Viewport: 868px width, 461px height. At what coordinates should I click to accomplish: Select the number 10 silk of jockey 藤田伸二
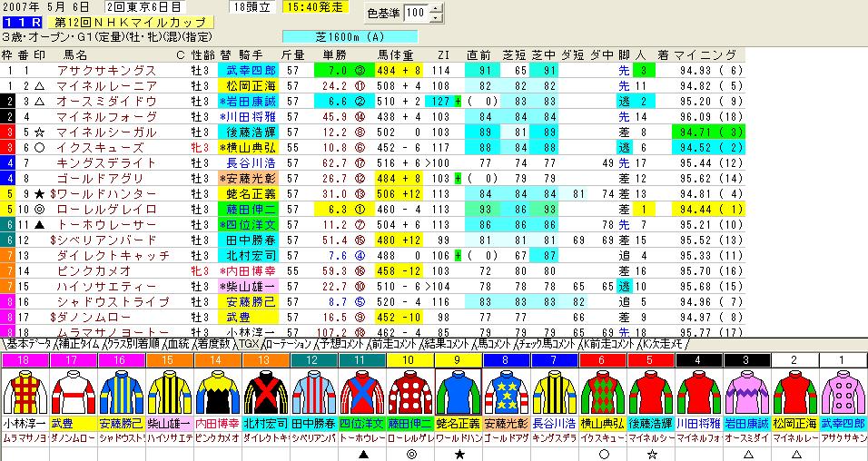(410, 392)
